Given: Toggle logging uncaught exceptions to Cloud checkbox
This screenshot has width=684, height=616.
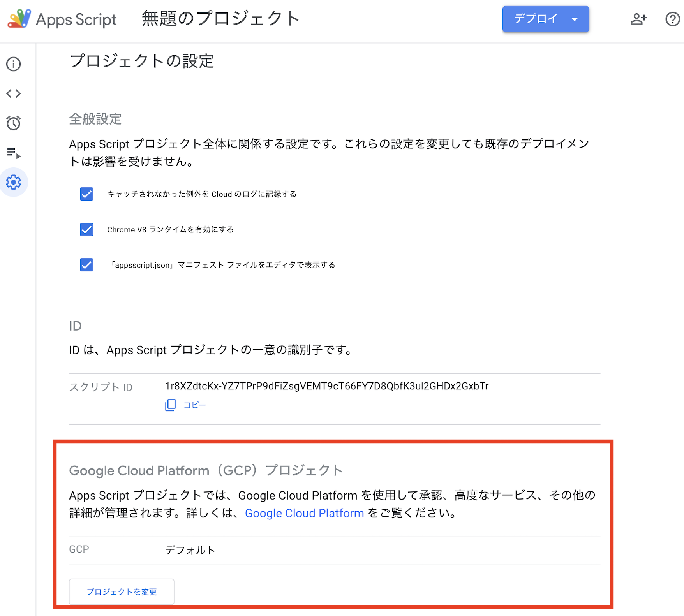Looking at the screenshot, I should pos(86,194).
